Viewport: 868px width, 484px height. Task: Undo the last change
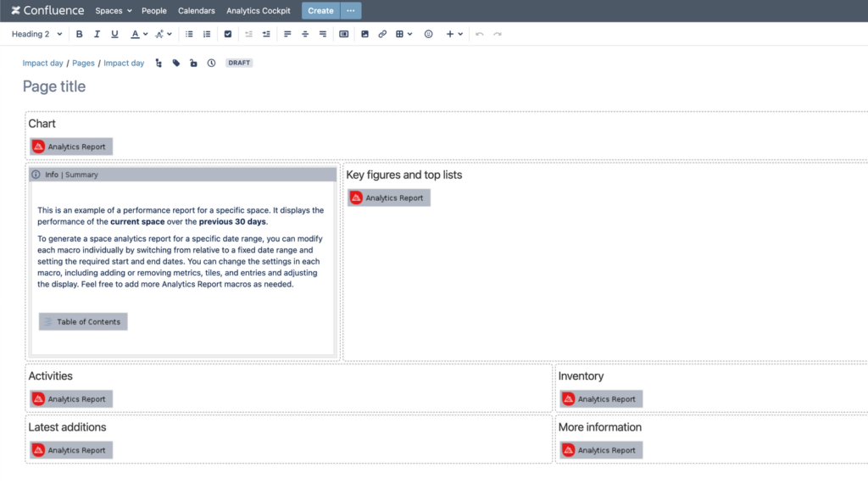pos(480,34)
